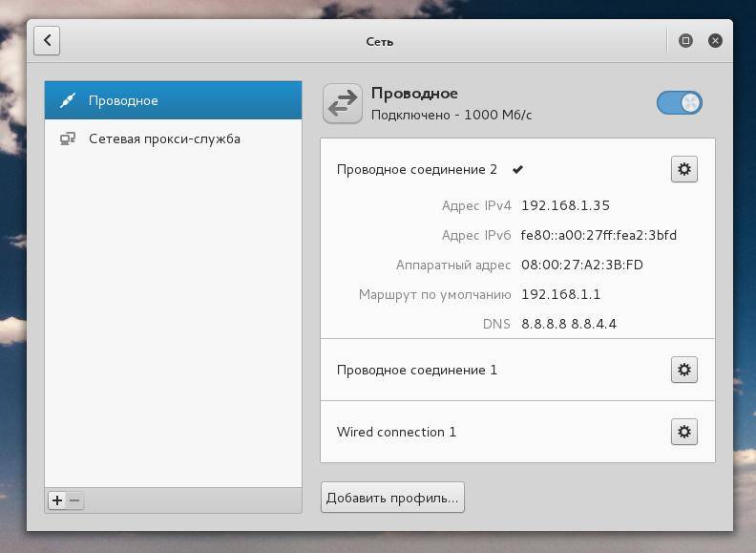Close the Сеть window

click(x=715, y=40)
